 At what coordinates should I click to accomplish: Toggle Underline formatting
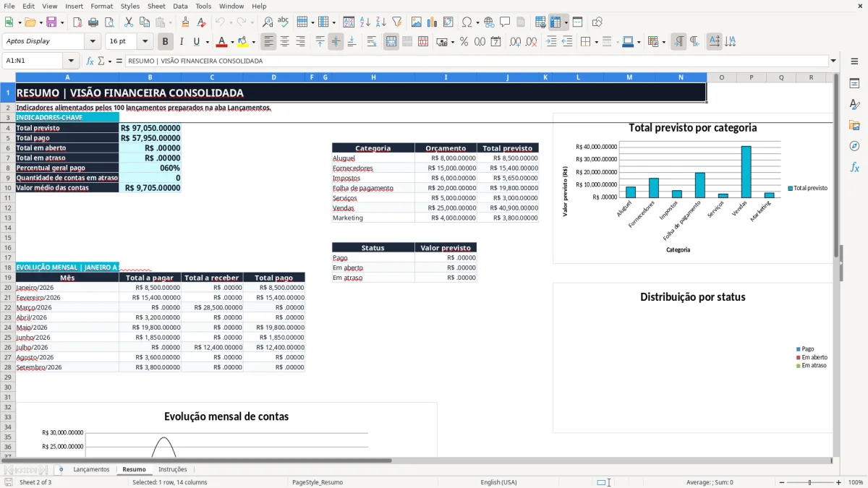click(x=197, y=42)
